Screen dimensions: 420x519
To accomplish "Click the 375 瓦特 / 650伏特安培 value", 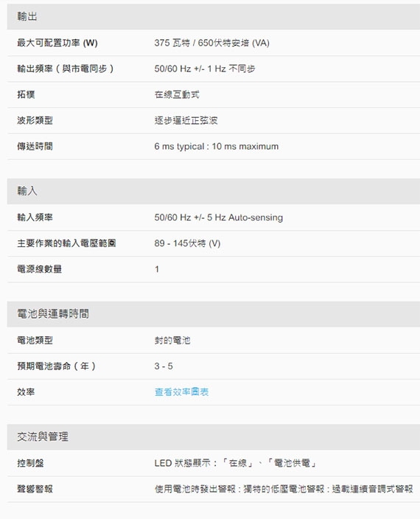I will [x=211, y=43].
